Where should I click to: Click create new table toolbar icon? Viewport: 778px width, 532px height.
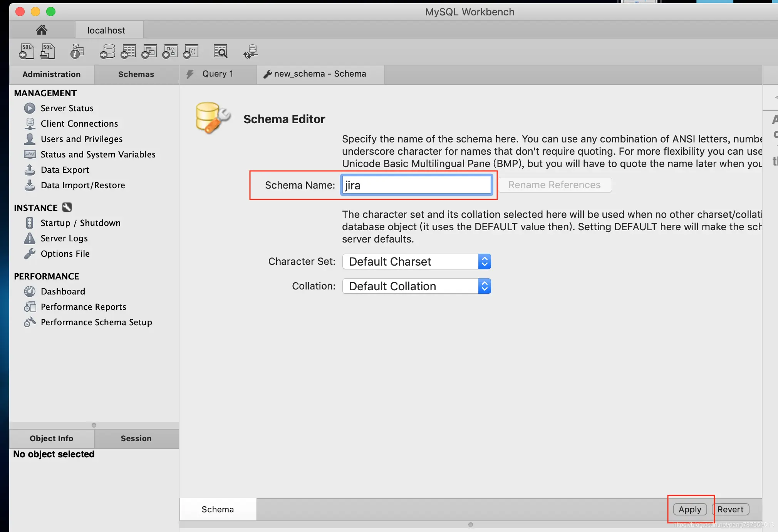[x=128, y=51]
